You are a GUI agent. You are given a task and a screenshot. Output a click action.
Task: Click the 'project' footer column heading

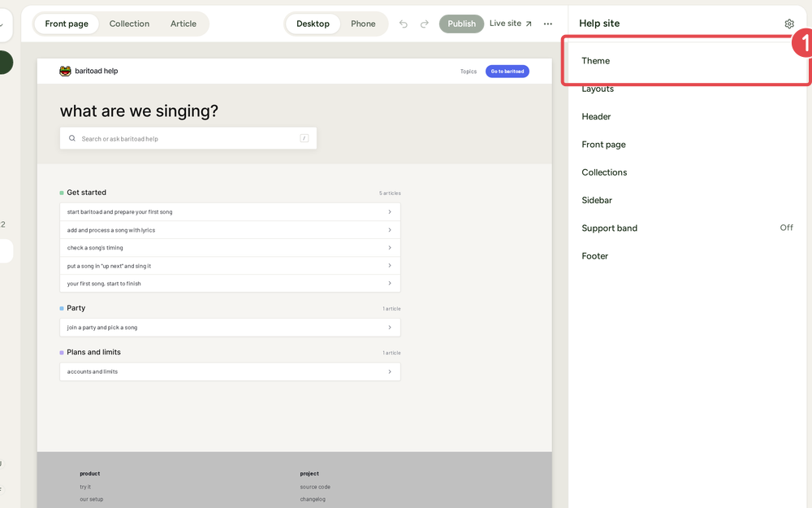click(309, 474)
